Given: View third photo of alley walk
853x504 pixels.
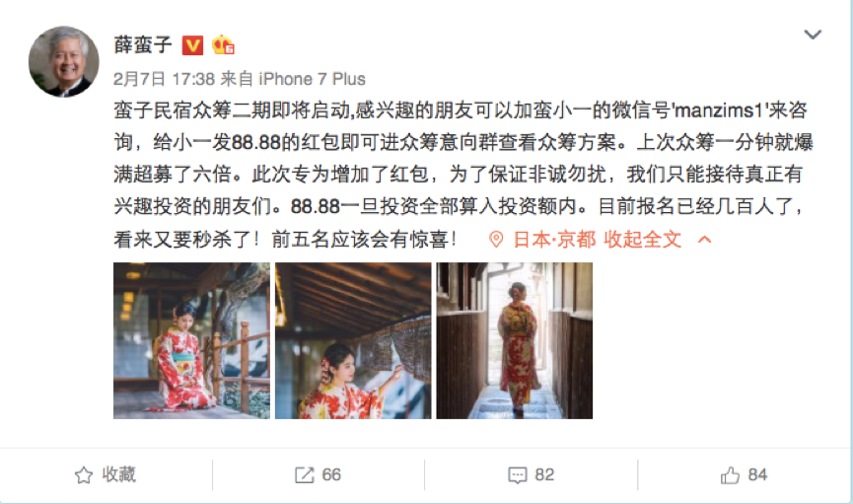Looking at the screenshot, I should coord(515,340).
